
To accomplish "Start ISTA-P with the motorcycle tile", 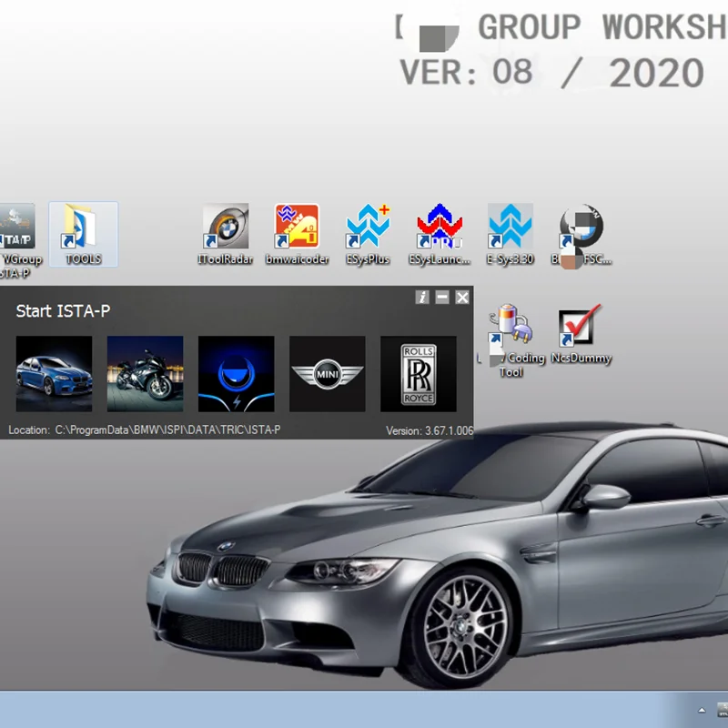I will 145,374.
